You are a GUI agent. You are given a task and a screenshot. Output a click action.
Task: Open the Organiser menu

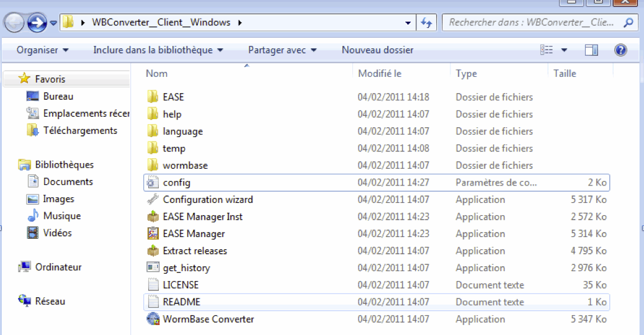(42, 50)
